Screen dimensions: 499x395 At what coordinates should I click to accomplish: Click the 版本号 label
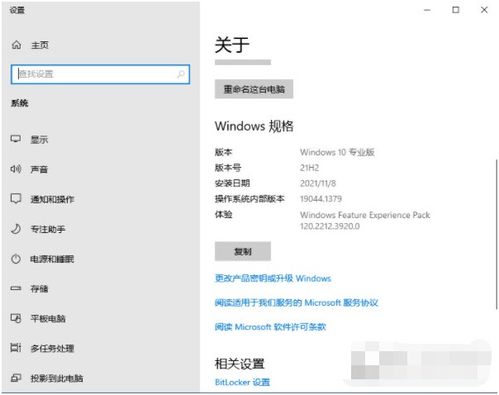coord(228,168)
